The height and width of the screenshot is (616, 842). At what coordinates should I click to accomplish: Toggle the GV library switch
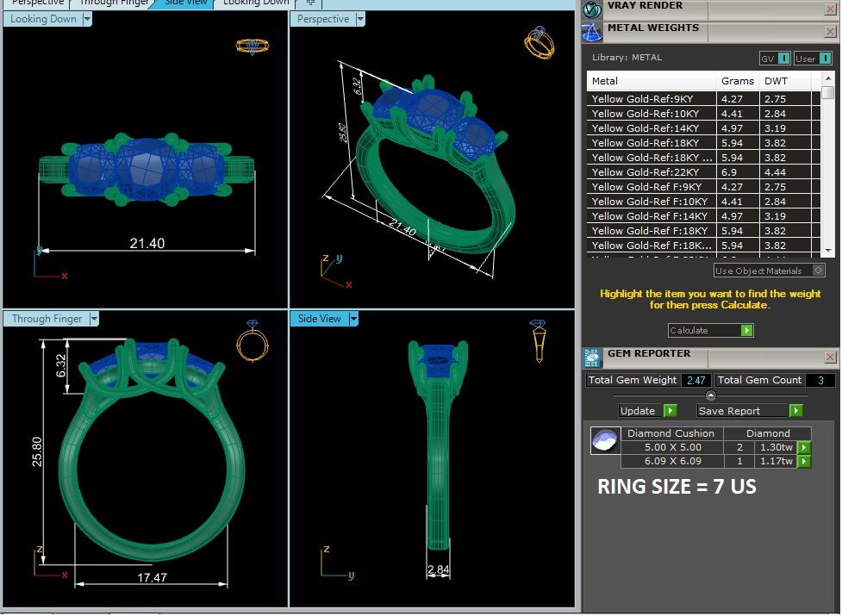point(783,59)
